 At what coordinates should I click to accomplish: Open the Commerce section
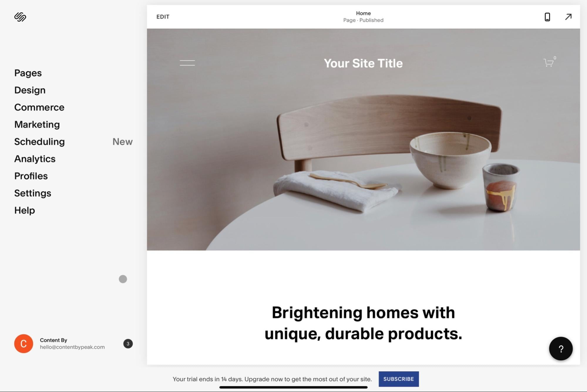39,107
